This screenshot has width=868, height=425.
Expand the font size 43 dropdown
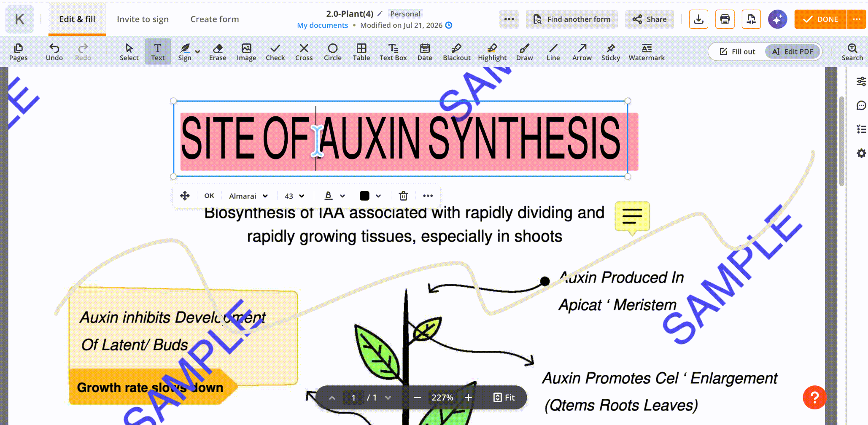(294, 196)
